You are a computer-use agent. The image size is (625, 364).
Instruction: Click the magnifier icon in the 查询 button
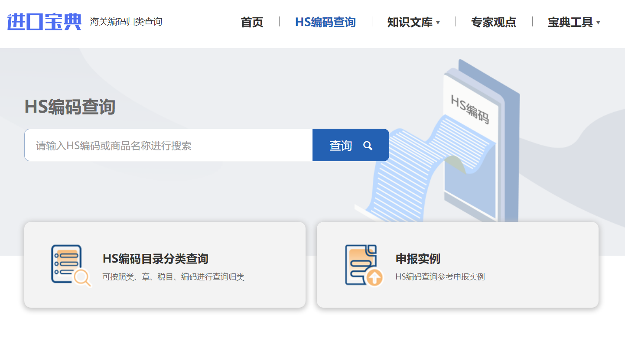(x=368, y=146)
